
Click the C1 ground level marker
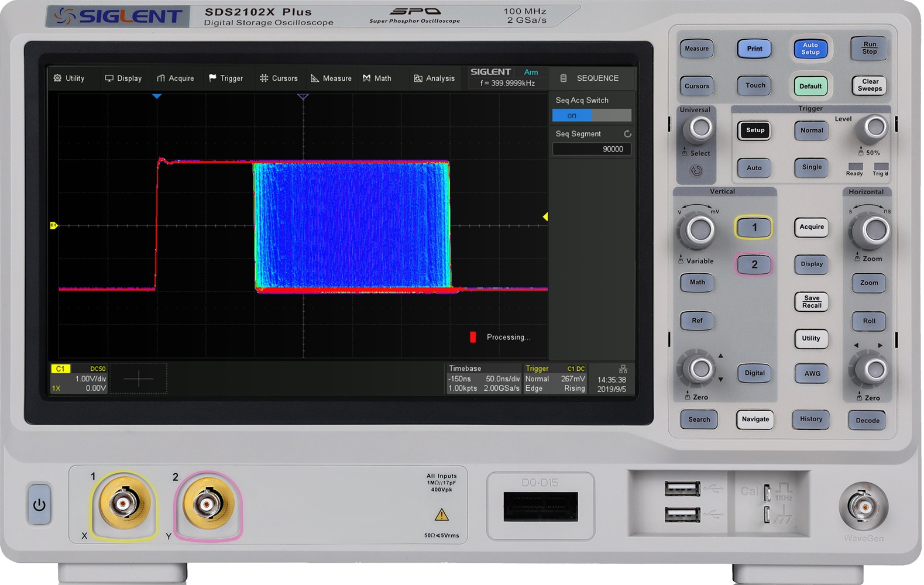[x=54, y=226]
